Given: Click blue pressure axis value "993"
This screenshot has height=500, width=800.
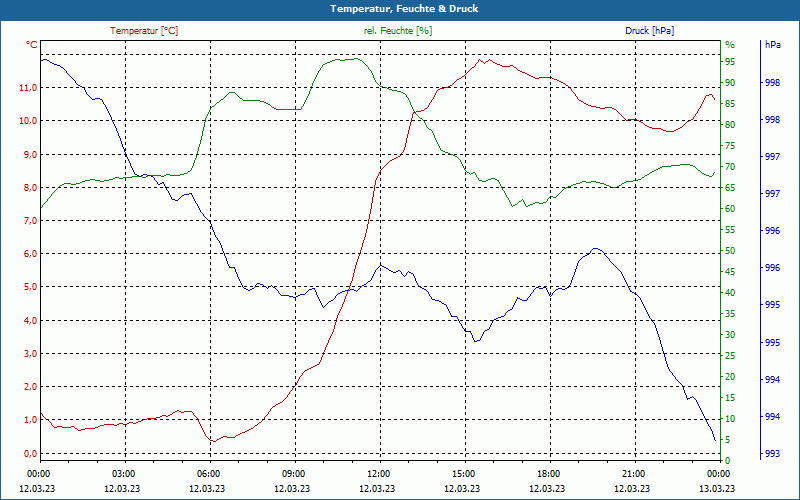Looking at the screenshot, I should [x=772, y=454].
